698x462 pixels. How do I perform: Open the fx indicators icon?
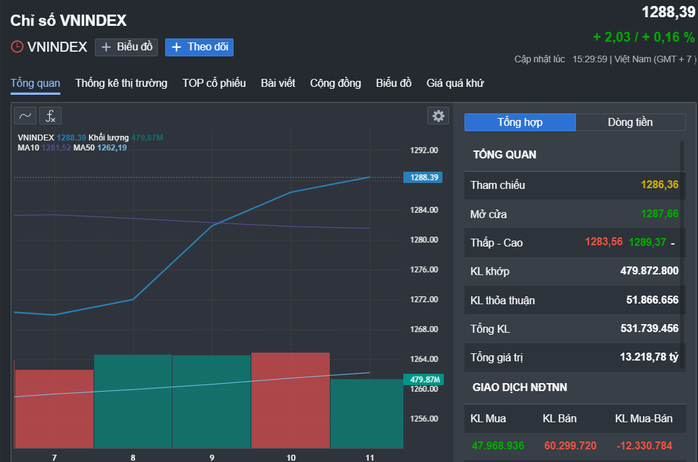50,116
